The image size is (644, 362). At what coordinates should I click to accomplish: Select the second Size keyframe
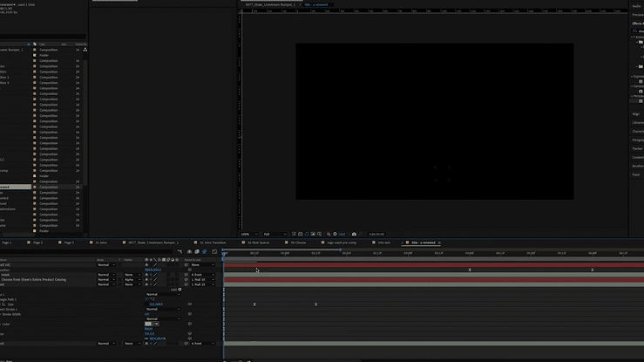tap(315, 304)
